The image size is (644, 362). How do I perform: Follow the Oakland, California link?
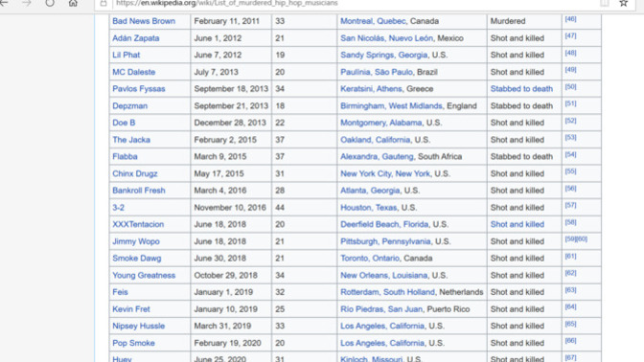[x=376, y=140]
